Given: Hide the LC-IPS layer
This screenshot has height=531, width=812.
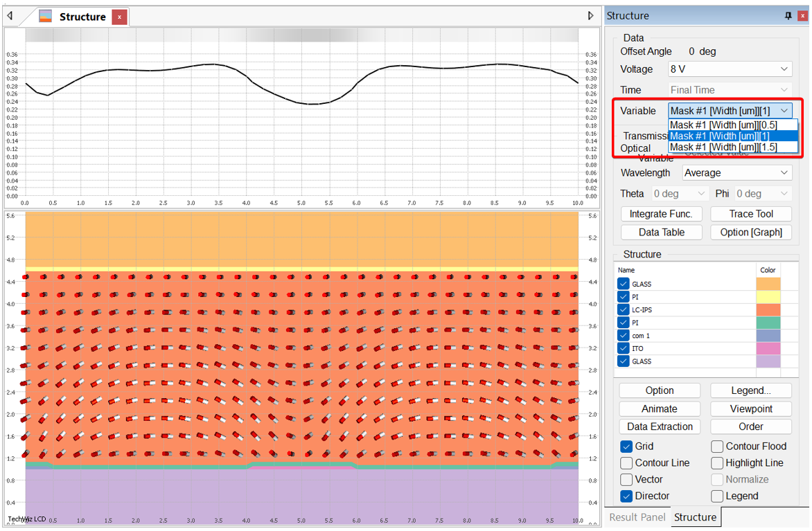Looking at the screenshot, I should coord(624,310).
